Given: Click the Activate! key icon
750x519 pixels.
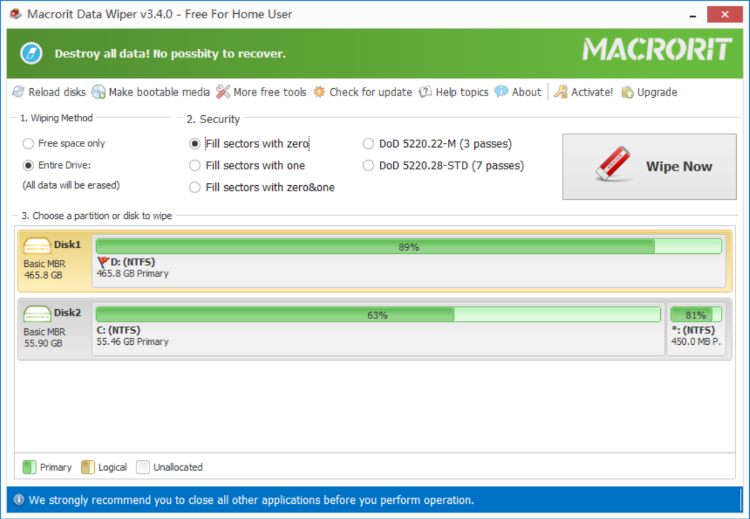Looking at the screenshot, I should (561, 92).
